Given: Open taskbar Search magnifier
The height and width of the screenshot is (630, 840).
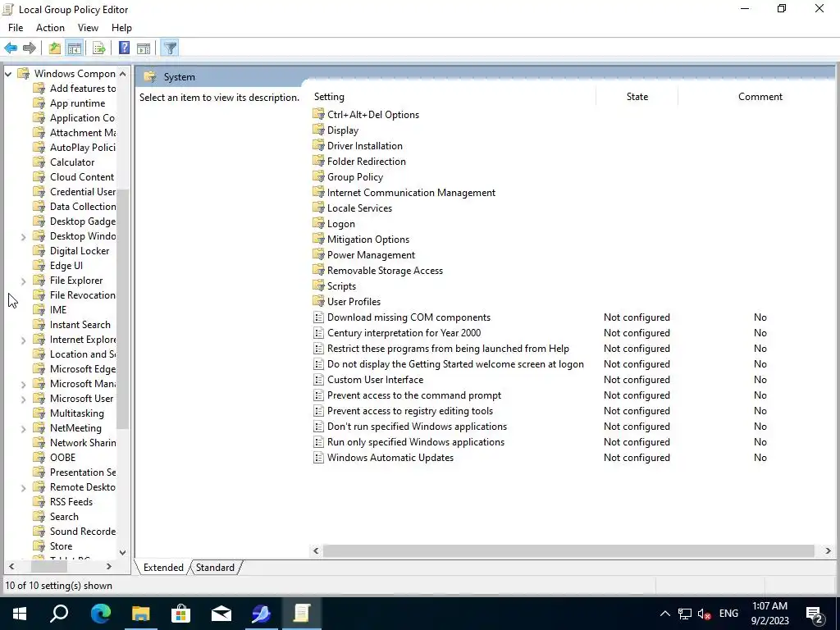Looking at the screenshot, I should [59, 614].
